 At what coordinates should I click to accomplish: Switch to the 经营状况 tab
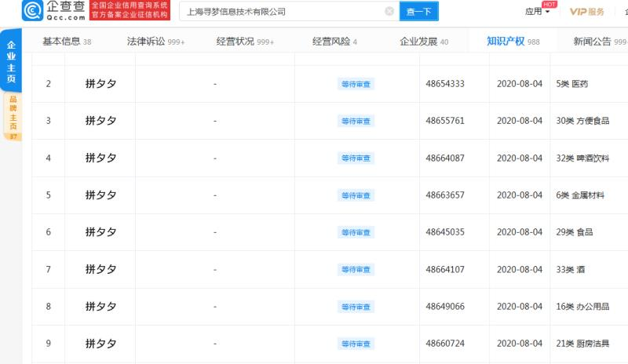pos(245,42)
